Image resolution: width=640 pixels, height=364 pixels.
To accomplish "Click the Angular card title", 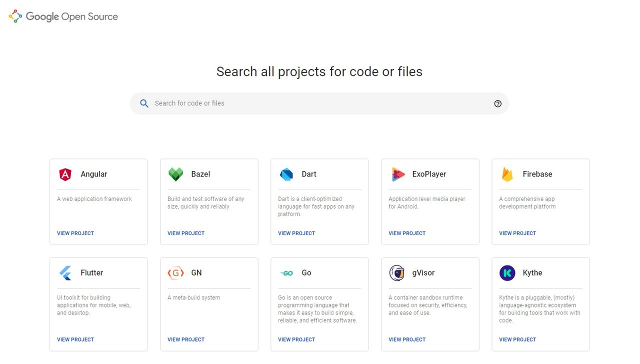I will [94, 174].
